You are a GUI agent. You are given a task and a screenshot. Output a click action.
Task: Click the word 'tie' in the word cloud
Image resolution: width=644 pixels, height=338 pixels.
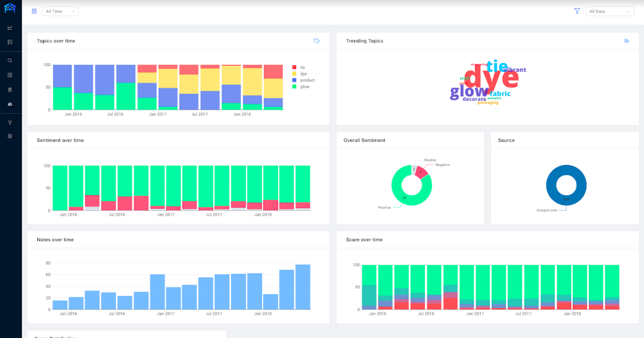pos(497,66)
